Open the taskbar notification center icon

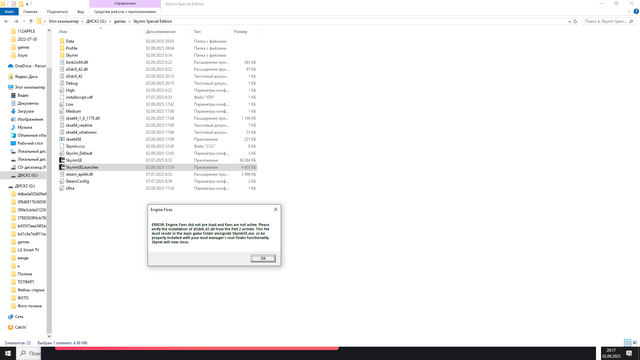629,353
